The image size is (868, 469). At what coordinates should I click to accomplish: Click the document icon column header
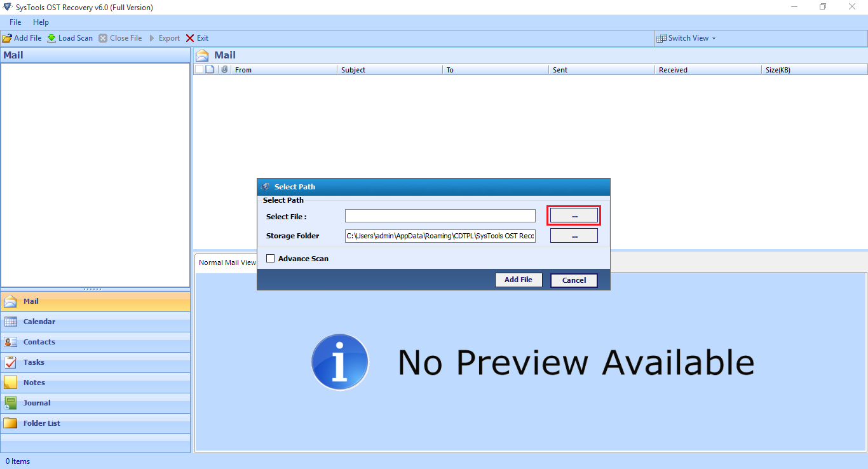click(x=210, y=70)
